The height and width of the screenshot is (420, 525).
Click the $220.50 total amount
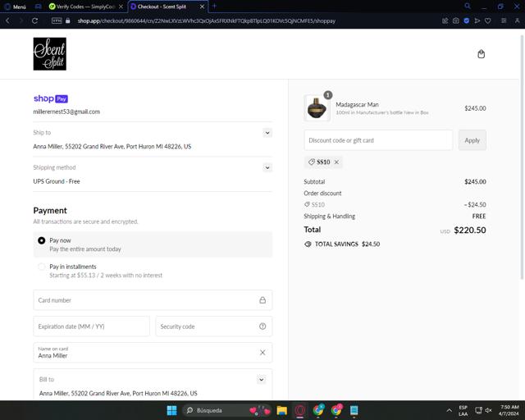[x=470, y=230]
